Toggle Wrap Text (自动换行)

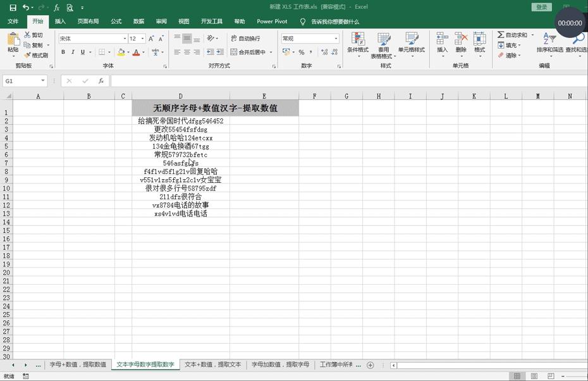click(x=248, y=38)
